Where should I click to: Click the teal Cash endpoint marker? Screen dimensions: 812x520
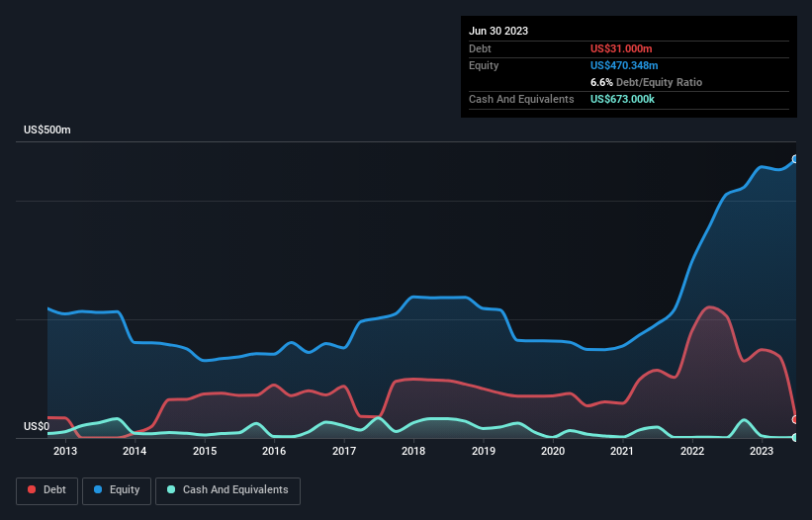[795, 438]
